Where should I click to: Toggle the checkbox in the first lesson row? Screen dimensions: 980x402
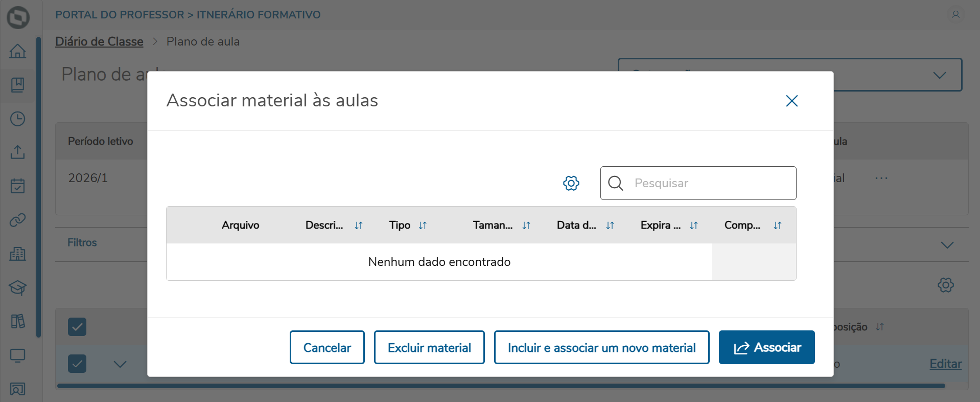(x=77, y=364)
